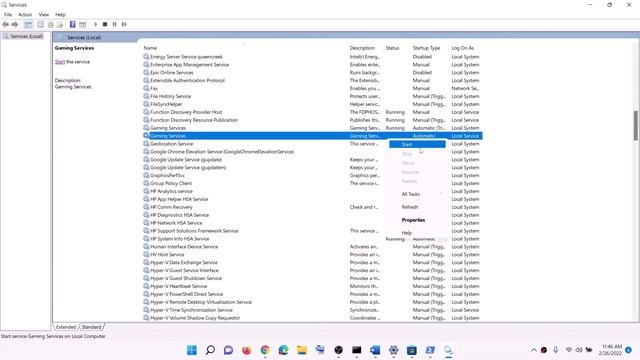
Task: Open Settings gear from the taskbar
Action: click(x=393, y=350)
